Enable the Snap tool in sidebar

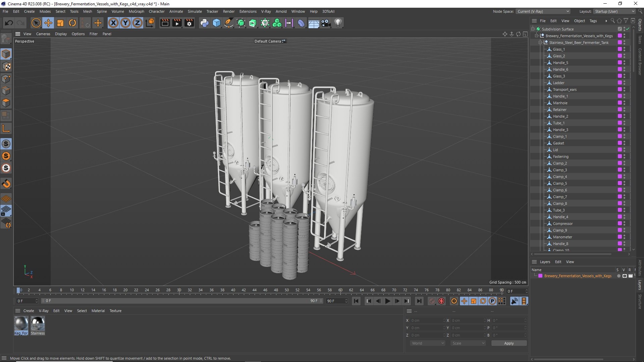6,184
